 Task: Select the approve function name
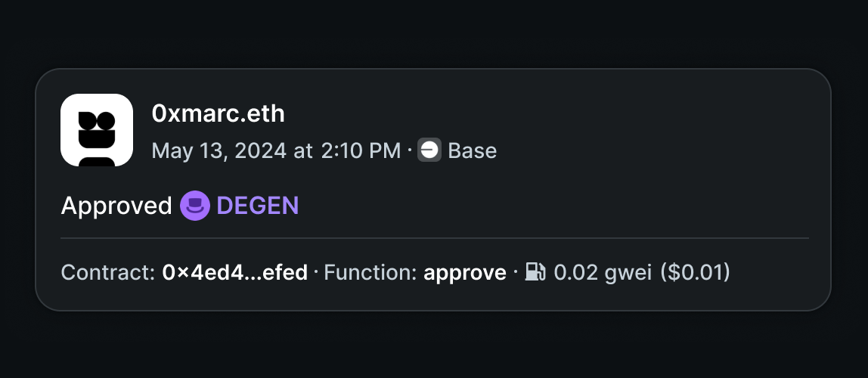465,273
